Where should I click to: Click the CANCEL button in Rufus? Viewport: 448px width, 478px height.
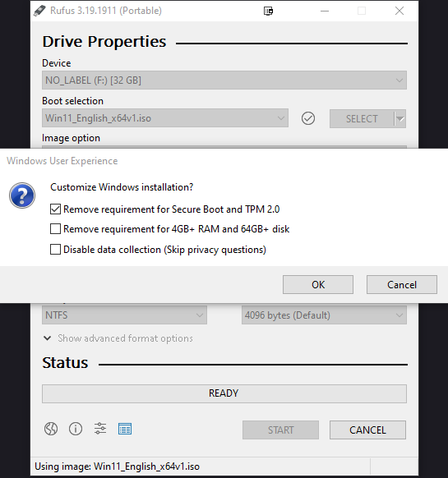[367, 430]
